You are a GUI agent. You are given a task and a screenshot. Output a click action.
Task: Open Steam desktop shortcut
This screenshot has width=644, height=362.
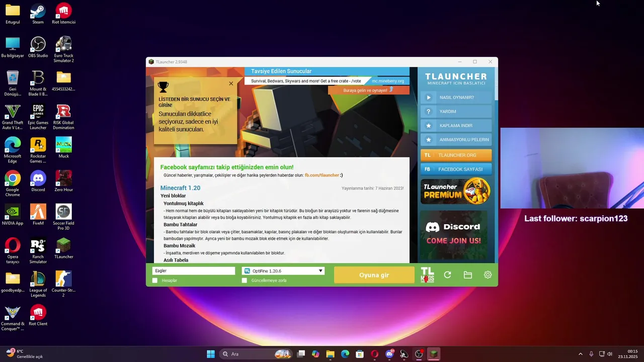(38, 14)
